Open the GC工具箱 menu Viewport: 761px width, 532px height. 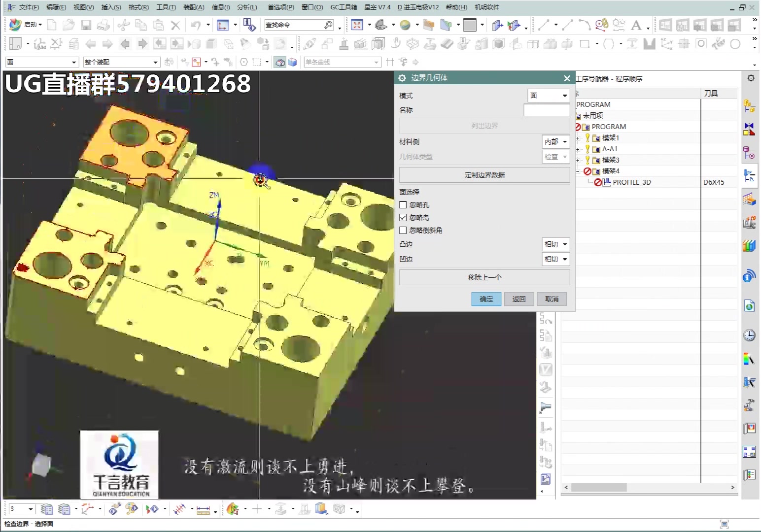pos(344,7)
